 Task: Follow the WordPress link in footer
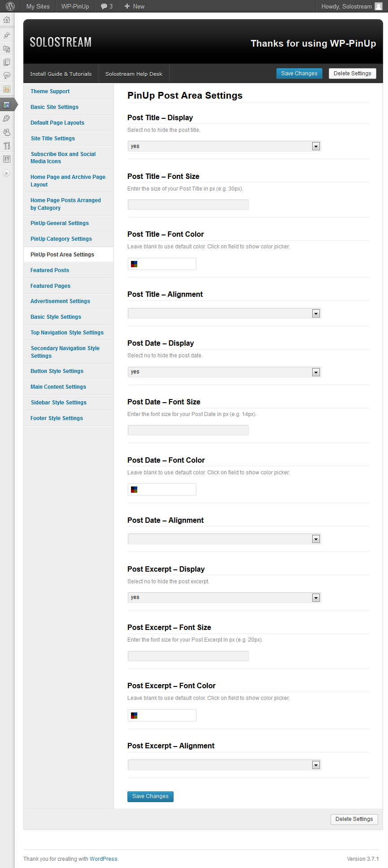[x=103, y=859]
